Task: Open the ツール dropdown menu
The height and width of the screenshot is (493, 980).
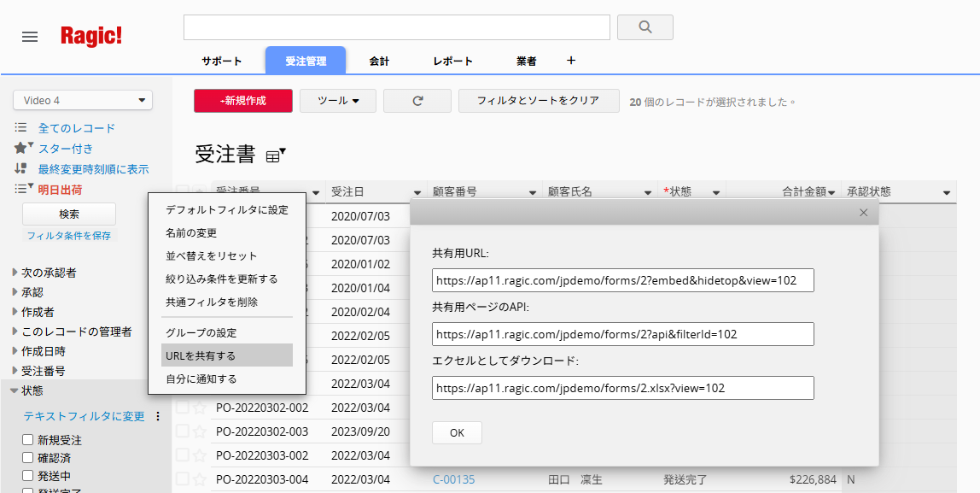Action: point(338,101)
